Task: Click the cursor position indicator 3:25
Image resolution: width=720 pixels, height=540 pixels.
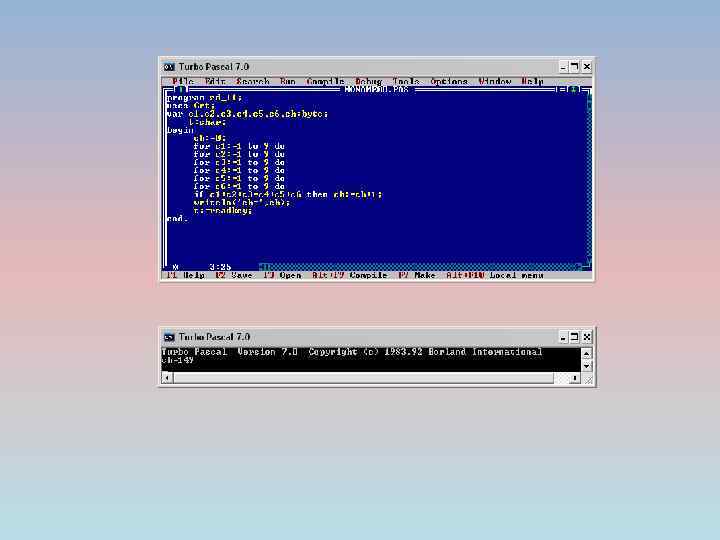Action: [220, 267]
